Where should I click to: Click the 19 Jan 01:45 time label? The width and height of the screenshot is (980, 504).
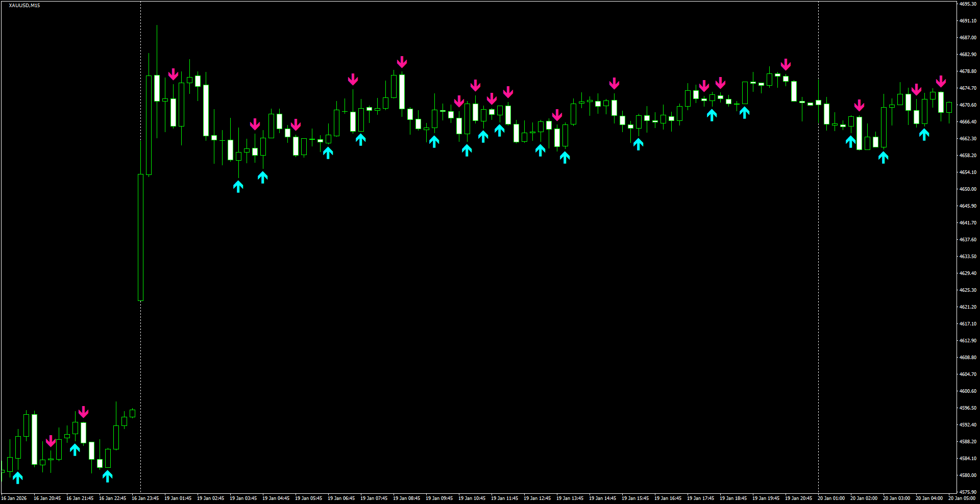(178, 498)
